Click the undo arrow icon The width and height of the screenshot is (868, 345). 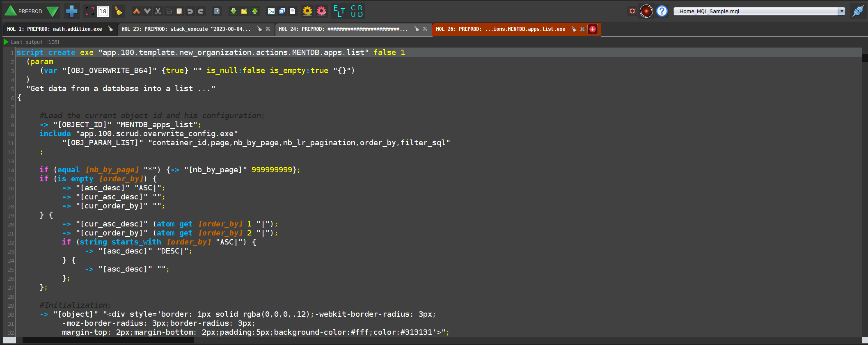(x=190, y=11)
